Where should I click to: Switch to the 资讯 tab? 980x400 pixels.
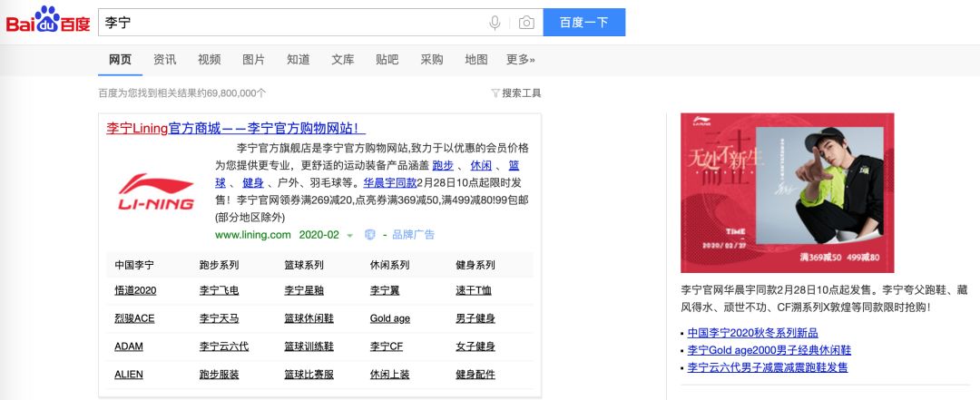point(165,60)
